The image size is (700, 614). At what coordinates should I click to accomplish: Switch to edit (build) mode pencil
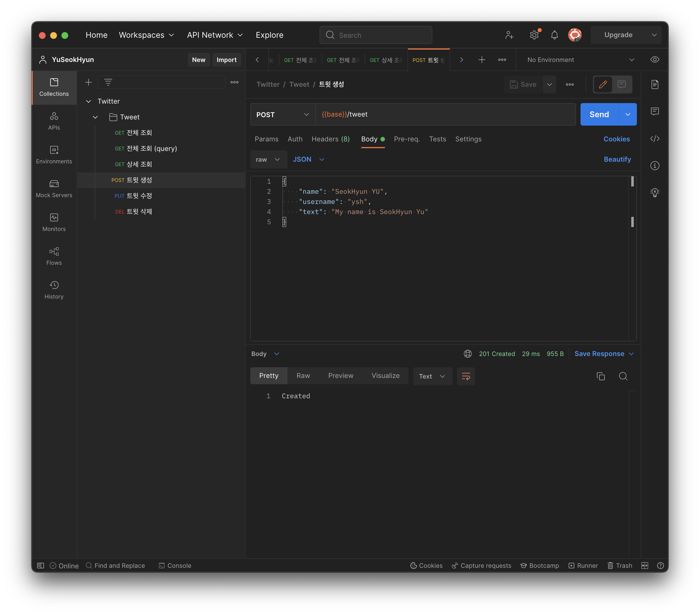pos(603,84)
